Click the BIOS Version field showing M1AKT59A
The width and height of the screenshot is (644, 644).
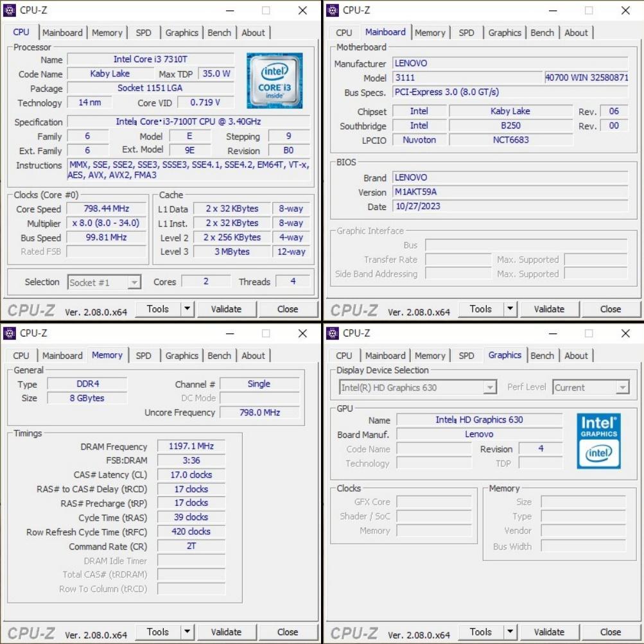(510, 192)
